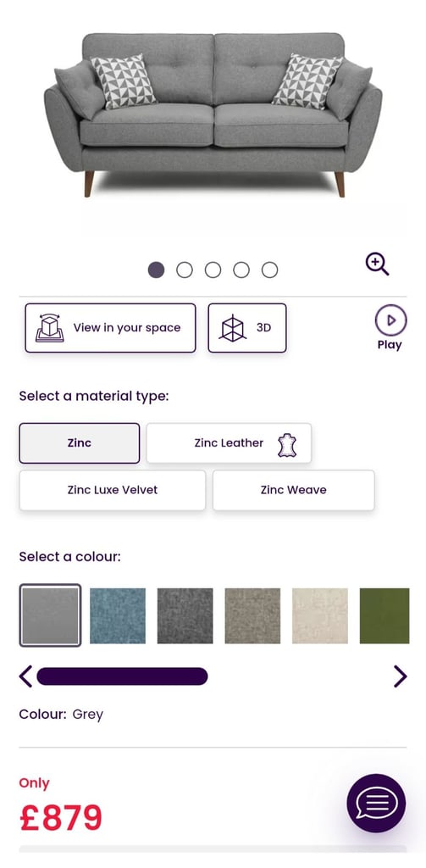The height and width of the screenshot is (868, 426).
Task: Click the leather hide icon
Action: pyautogui.click(x=287, y=446)
